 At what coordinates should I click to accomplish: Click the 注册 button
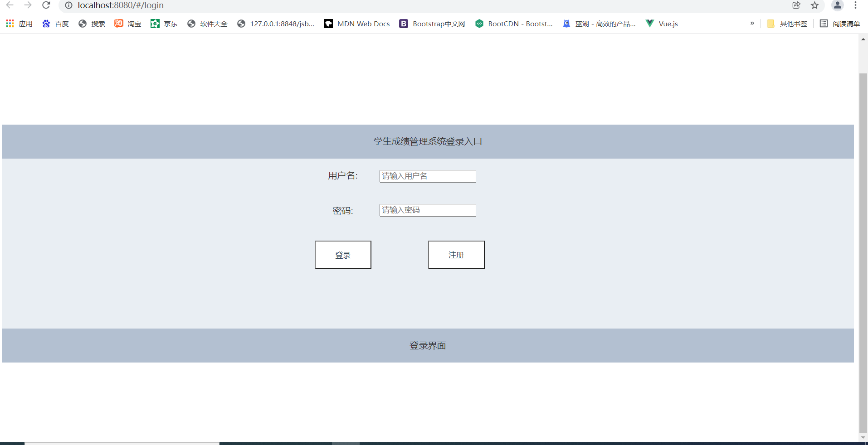(456, 255)
